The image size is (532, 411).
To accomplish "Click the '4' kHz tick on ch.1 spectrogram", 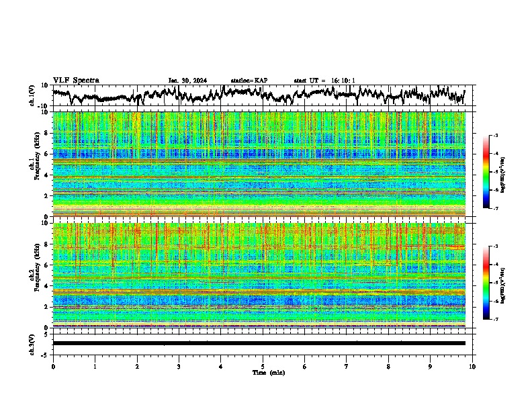I will point(46,175).
